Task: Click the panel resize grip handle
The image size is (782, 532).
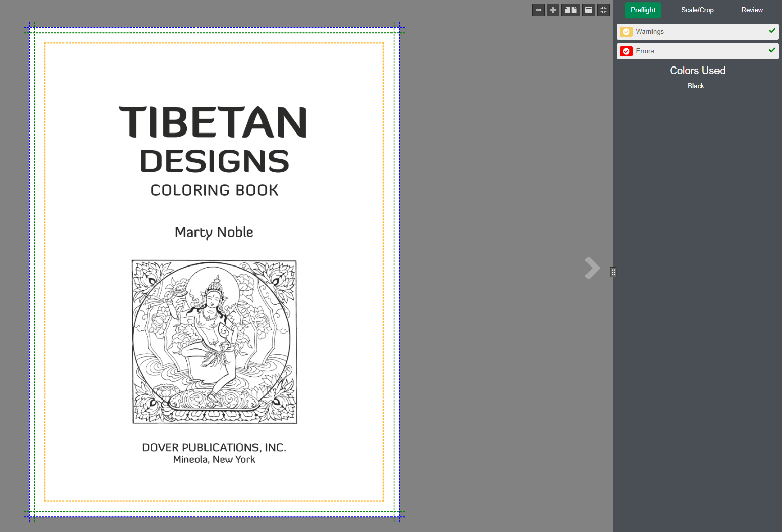Action: click(613, 272)
